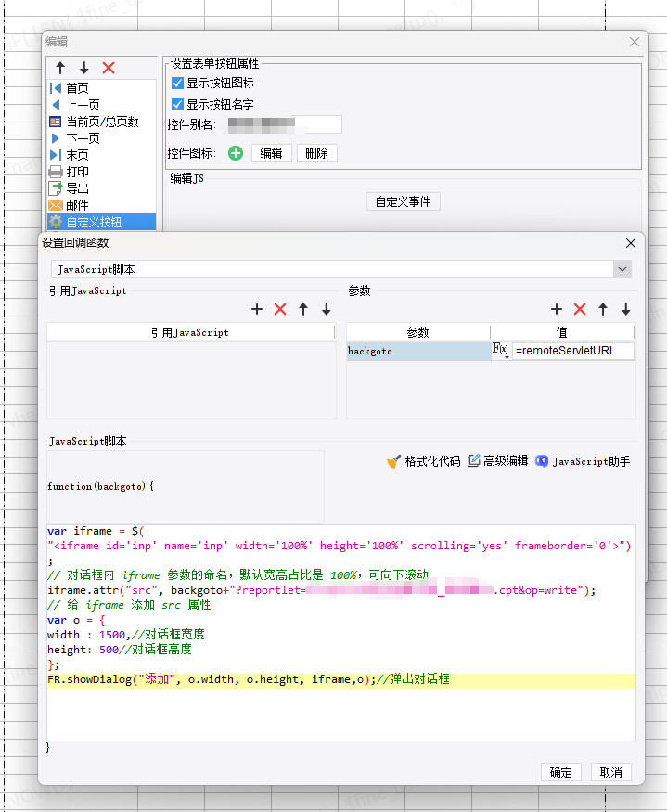Click the red delete X above toolbar list
The height and width of the screenshot is (812, 667).
pyautogui.click(x=109, y=68)
